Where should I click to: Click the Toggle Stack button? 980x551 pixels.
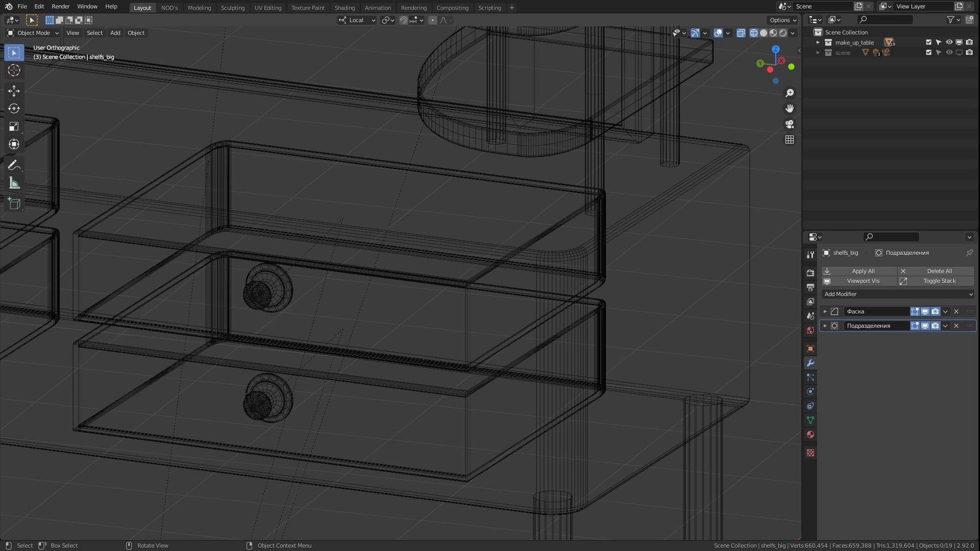[x=936, y=281]
